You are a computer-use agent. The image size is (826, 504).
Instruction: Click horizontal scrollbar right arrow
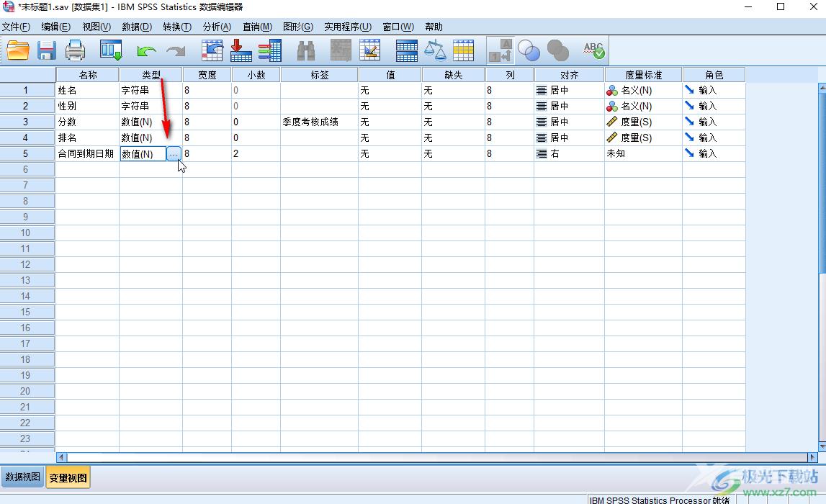tap(812, 457)
